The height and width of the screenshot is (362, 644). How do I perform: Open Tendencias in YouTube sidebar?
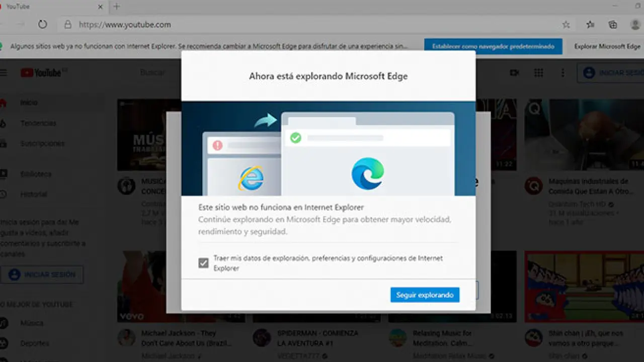[38, 123]
